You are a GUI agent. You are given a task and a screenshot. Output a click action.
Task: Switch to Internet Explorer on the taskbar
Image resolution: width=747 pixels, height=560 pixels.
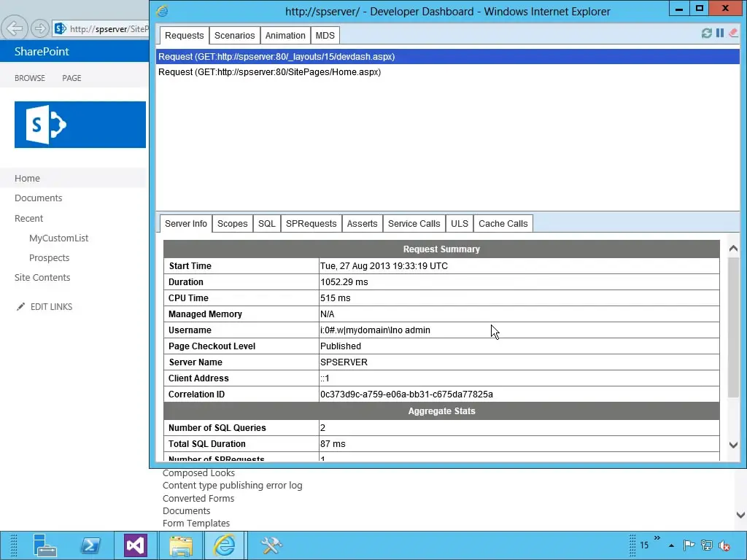(x=224, y=545)
